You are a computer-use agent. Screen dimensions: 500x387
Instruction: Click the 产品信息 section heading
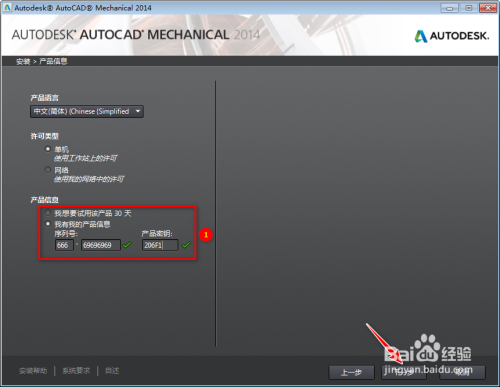point(44,200)
